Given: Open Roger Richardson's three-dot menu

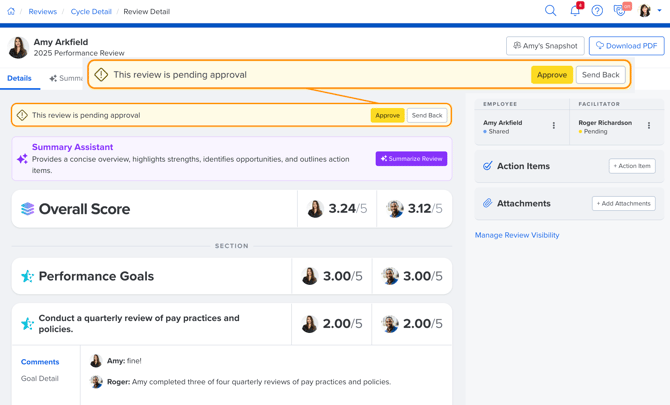Looking at the screenshot, I should tap(649, 126).
